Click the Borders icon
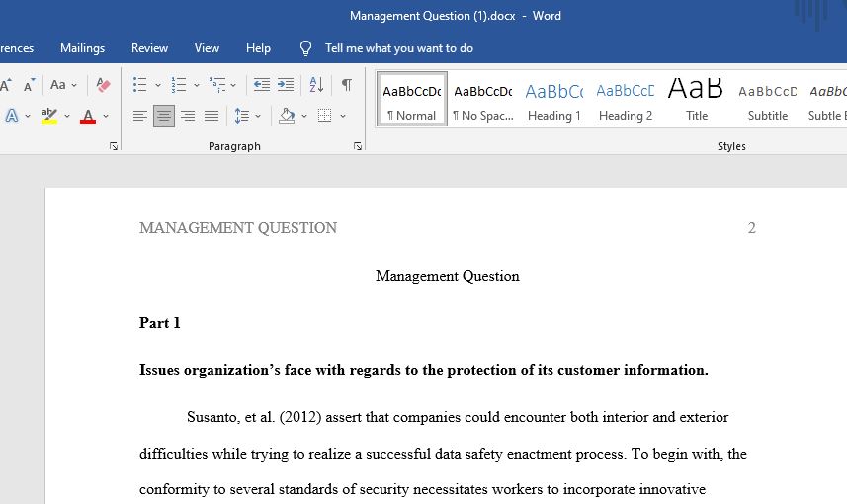The height and width of the screenshot is (504, 847). tap(324, 116)
